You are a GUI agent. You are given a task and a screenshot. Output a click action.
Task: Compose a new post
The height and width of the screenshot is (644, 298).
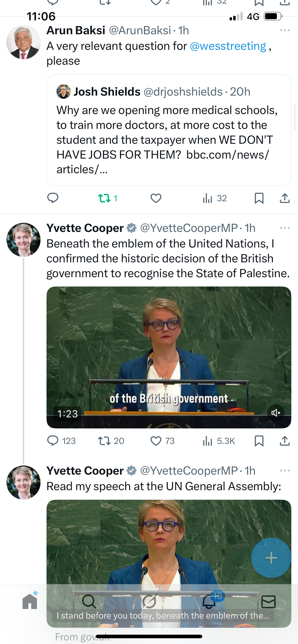click(x=271, y=558)
